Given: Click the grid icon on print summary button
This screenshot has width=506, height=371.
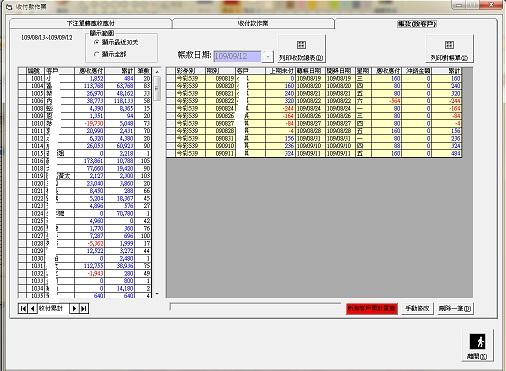Looking at the screenshot, I should click(x=301, y=45).
